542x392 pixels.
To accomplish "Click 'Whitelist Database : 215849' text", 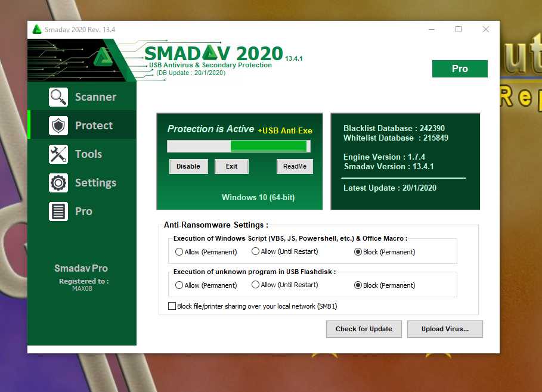I will (x=396, y=138).
